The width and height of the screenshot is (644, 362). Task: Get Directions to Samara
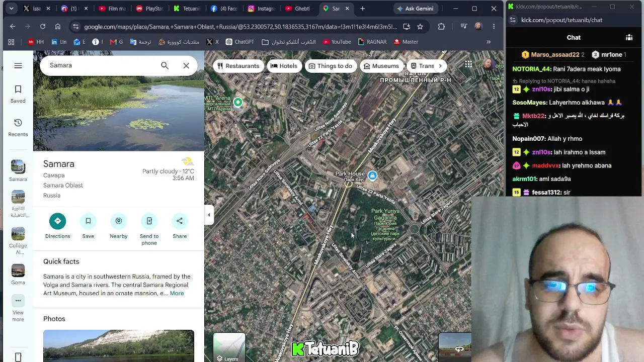[x=57, y=227]
